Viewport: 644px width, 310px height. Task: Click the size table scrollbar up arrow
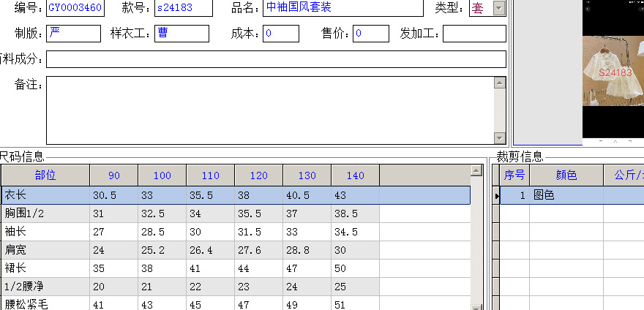pos(476,170)
